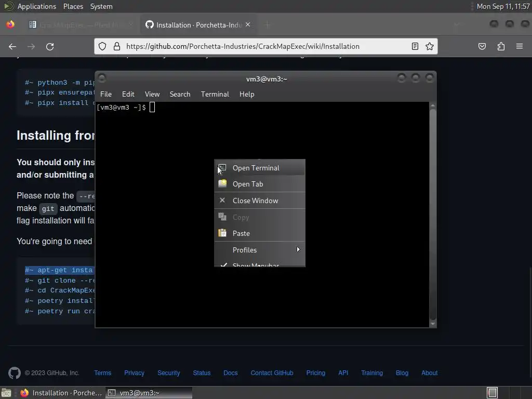Click the API footer link

point(343,373)
